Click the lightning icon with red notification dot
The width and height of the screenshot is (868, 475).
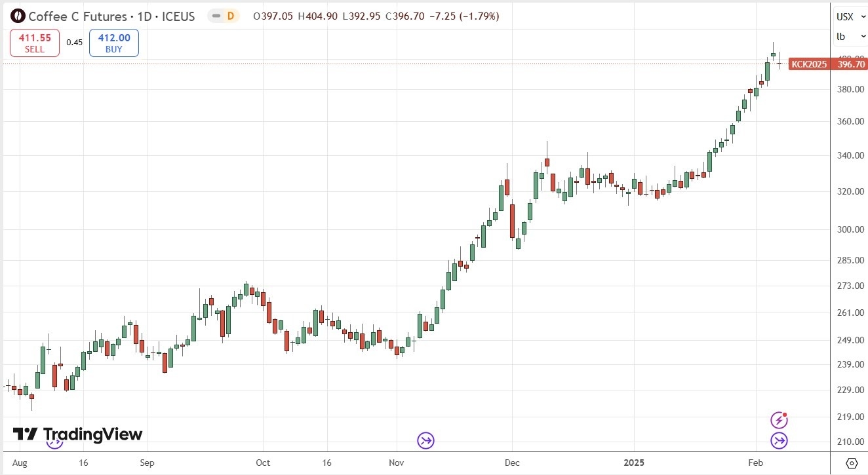[x=779, y=419]
